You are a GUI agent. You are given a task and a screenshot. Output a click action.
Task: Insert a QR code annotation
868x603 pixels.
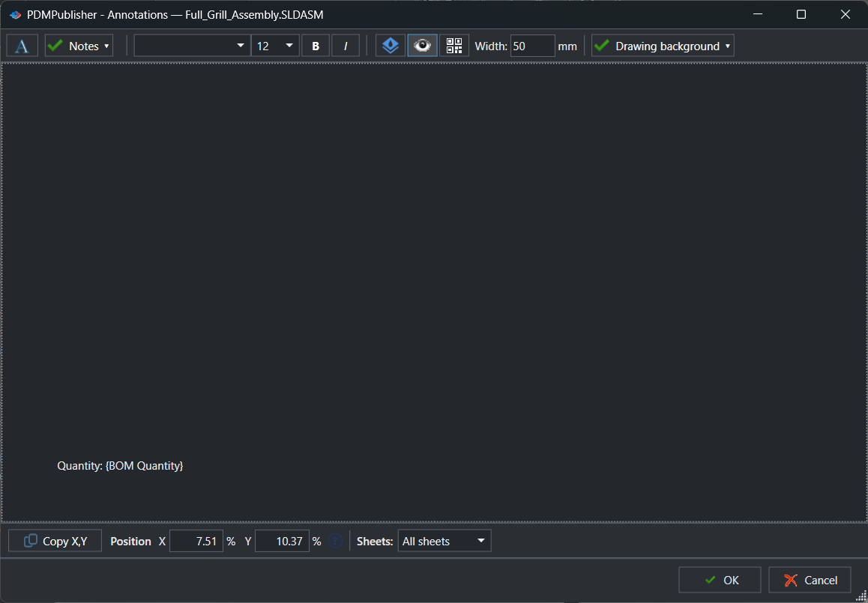point(454,46)
